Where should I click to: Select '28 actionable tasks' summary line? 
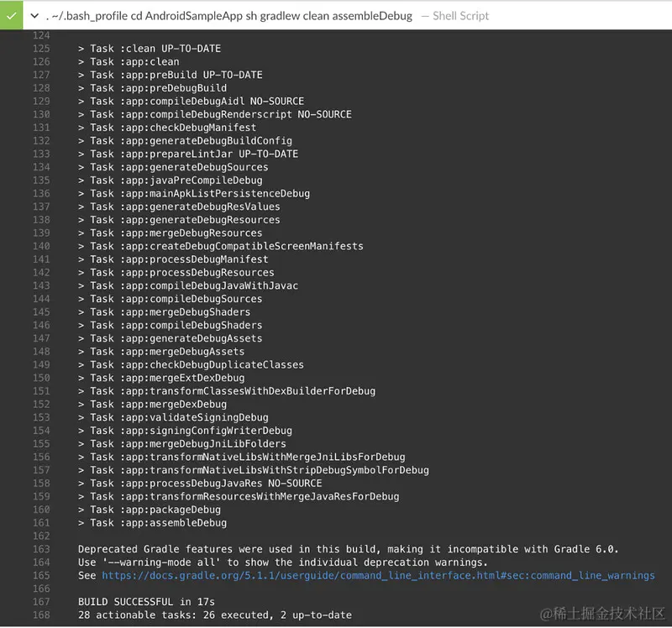coord(215,615)
